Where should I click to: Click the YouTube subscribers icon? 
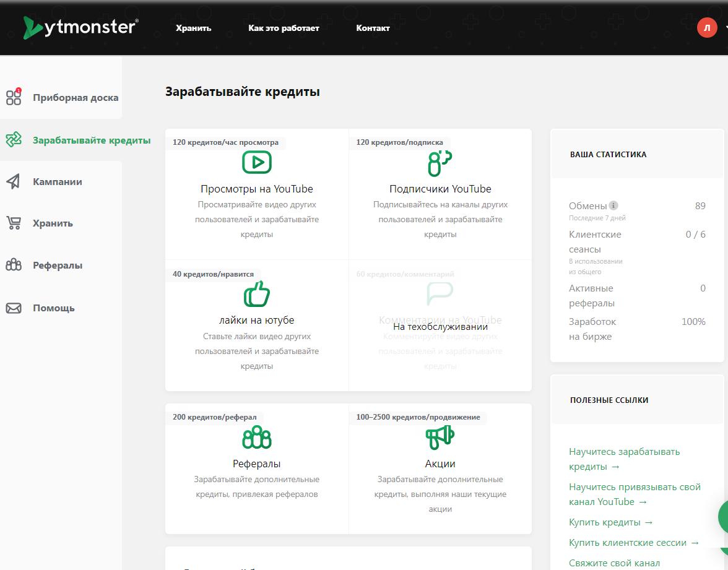tap(440, 163)
